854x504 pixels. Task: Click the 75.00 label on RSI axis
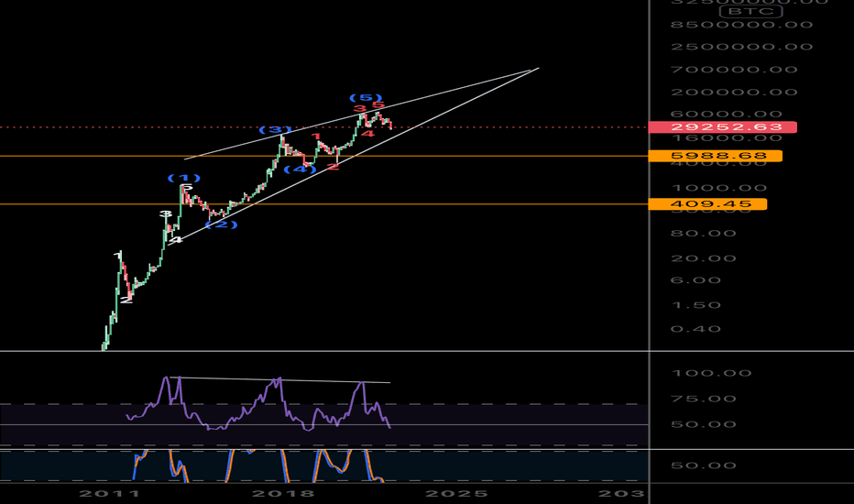[704, 399]
